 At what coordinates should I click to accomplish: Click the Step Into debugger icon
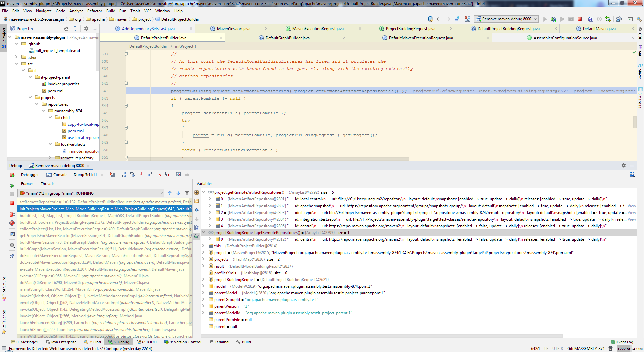(132, 174)
